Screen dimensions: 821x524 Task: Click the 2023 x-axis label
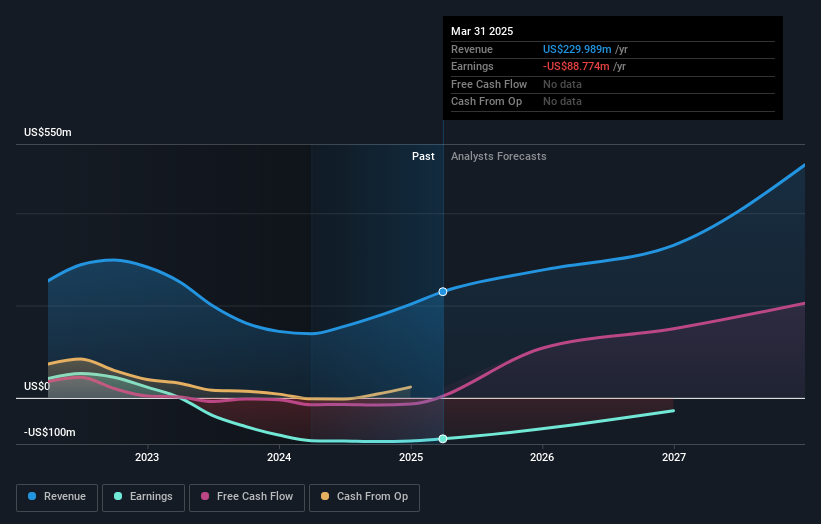tap(147, 457)
